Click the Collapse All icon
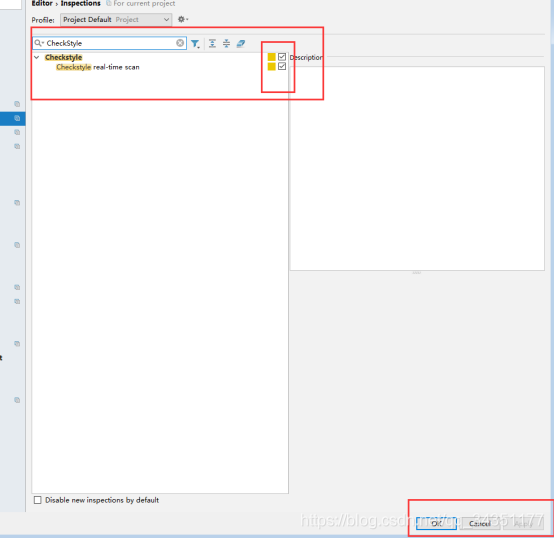Viewport: 554px width, 539px height. (226, 43)
